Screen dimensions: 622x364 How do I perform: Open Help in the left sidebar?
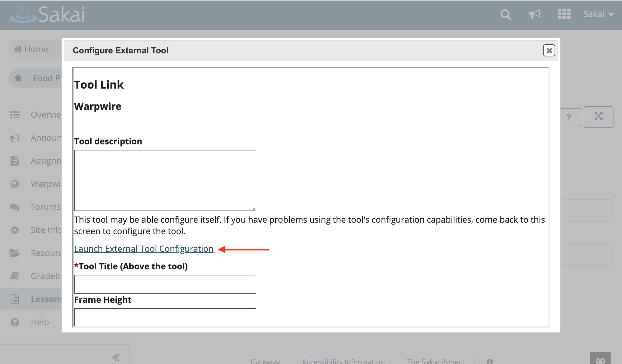coord(39,322)
